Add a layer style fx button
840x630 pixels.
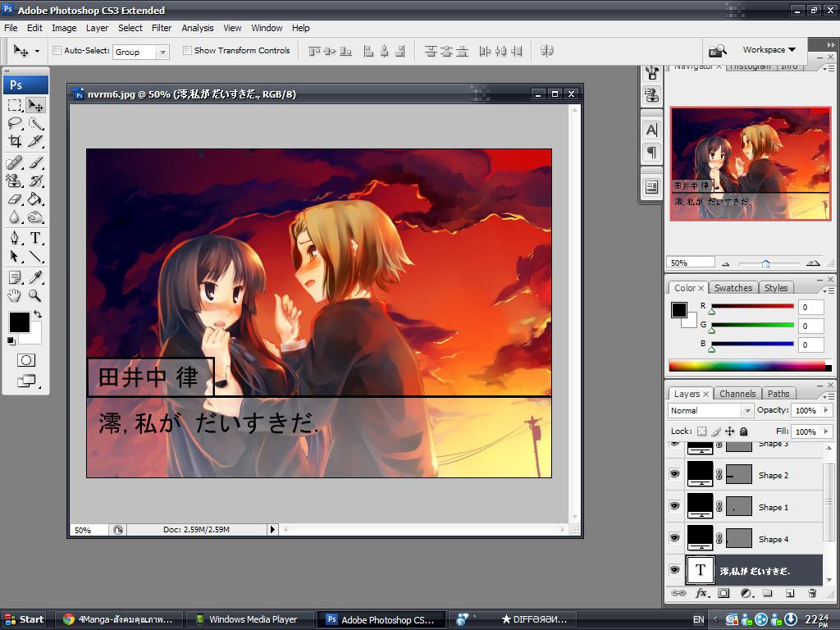coord(702,593)
